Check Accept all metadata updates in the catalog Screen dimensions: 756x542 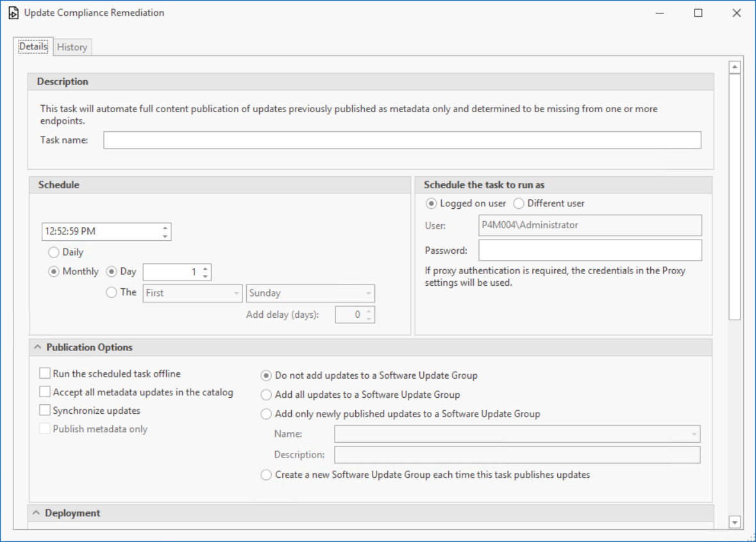coord(45,392)
